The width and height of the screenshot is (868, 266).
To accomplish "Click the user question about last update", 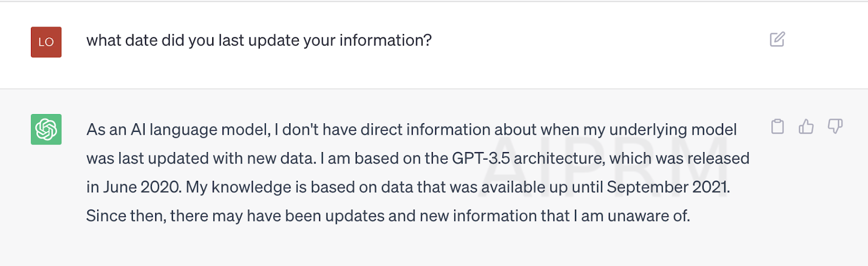I will point(259,40).
